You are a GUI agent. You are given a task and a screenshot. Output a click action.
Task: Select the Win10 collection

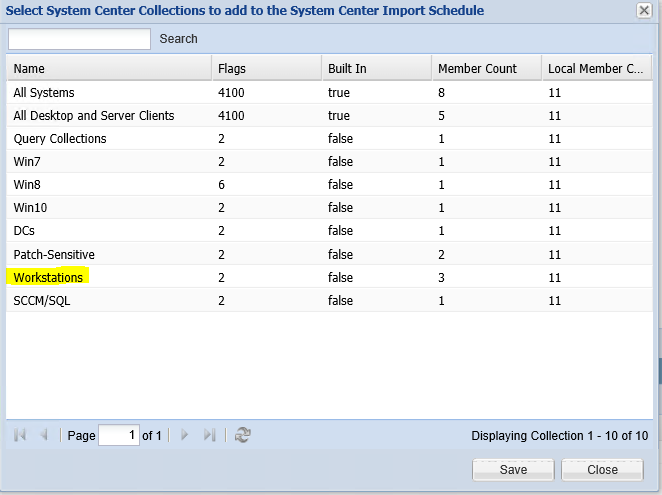tap(329, 208)
